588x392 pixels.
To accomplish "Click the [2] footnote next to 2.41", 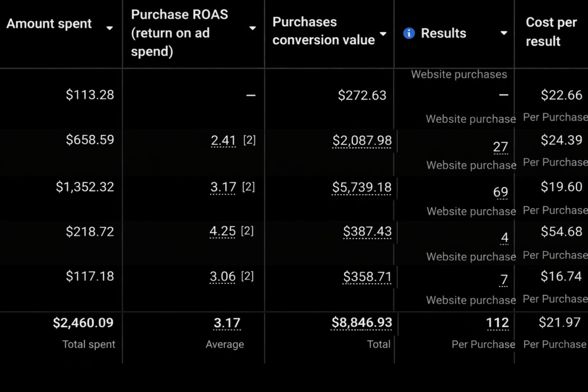I will (x=249, y=140).
